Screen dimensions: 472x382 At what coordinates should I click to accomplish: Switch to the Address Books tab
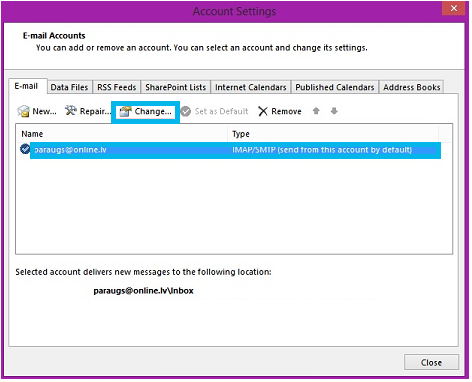412,87
